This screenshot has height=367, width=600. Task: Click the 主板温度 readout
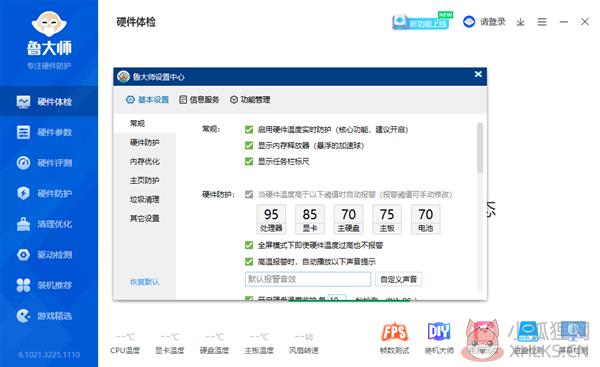[x=259, y=343]
